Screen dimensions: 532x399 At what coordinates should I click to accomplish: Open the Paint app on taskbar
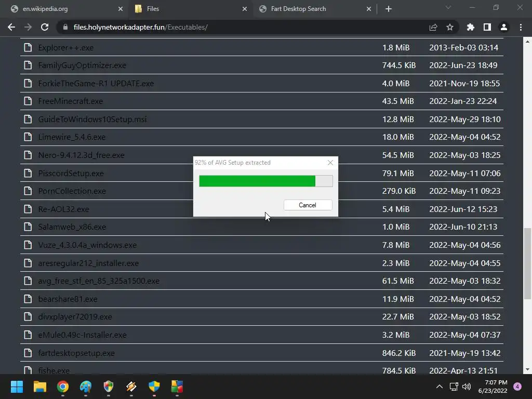tap(86, 387)
